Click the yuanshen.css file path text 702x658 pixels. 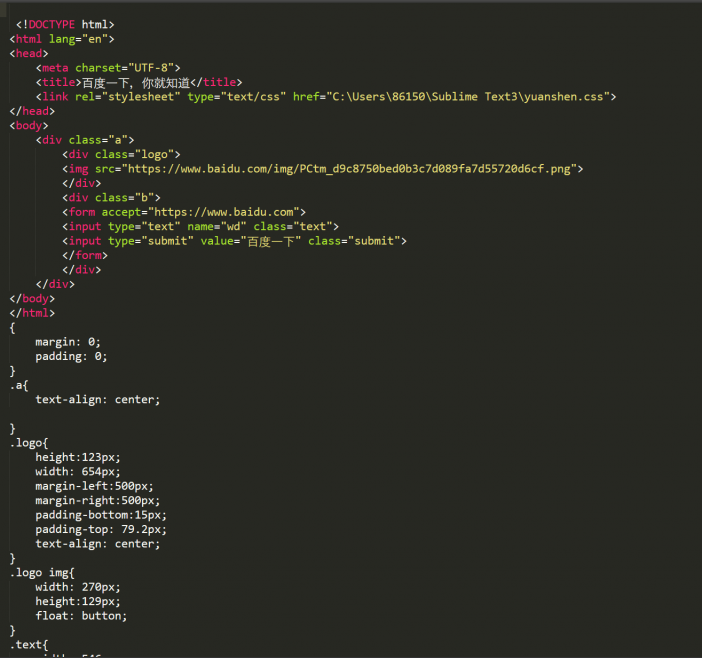[468, 97]
